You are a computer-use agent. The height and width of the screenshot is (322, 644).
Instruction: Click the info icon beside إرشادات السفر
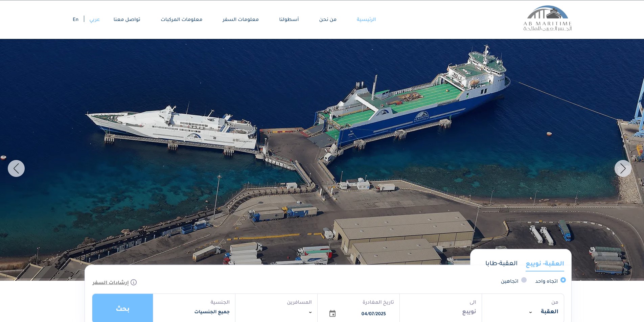(x=134, y=282)
